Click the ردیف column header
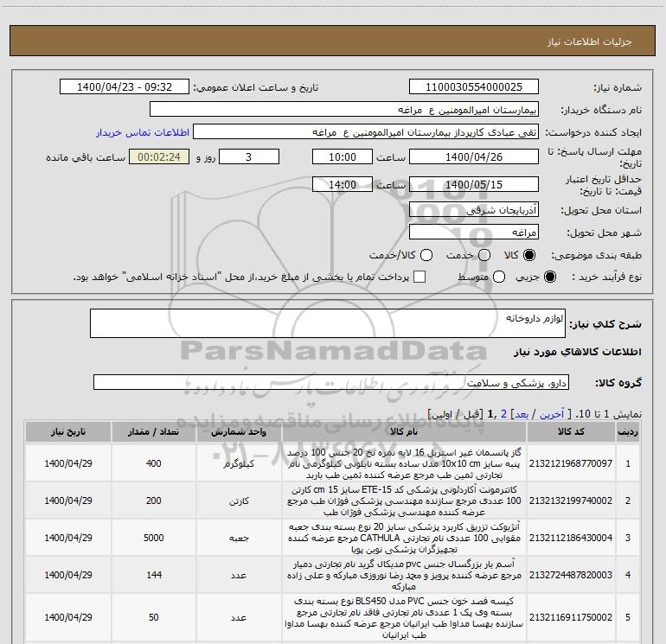This screenshot has width=666, height=644. click(628, 431)
